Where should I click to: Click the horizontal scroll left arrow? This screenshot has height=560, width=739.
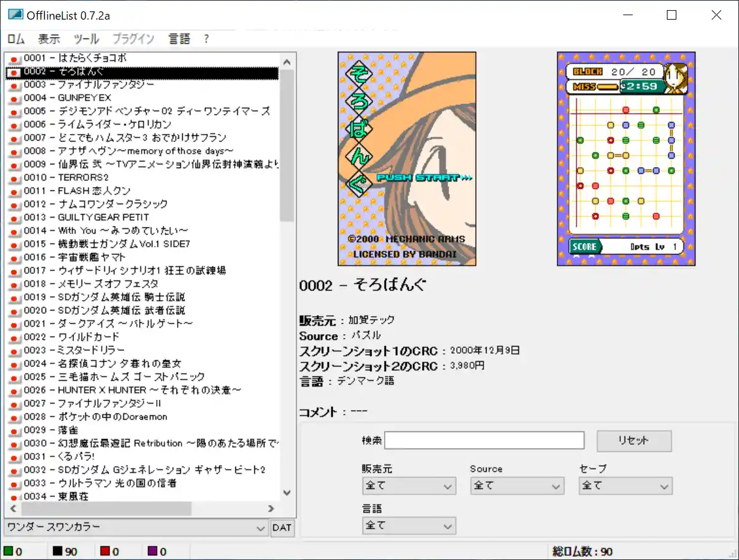click(x=13, y=509)
